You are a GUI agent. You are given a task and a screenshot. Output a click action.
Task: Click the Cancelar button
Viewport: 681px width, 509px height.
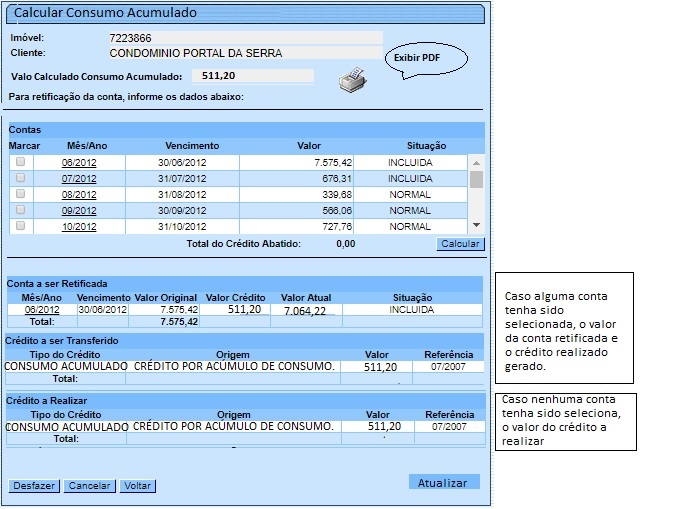90,486
